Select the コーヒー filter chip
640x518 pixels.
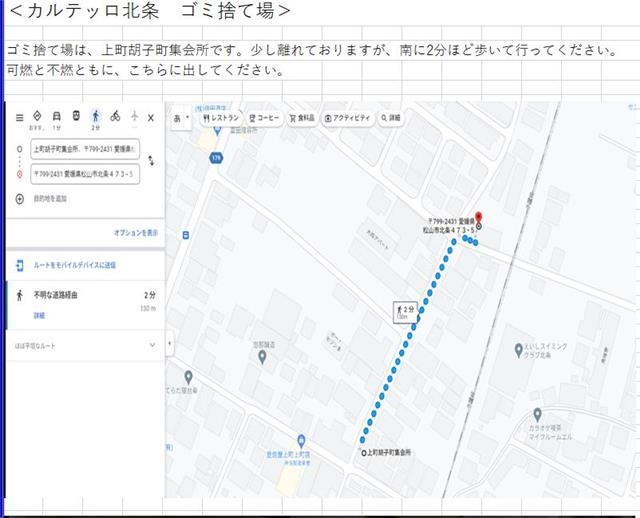pos(266,118)
